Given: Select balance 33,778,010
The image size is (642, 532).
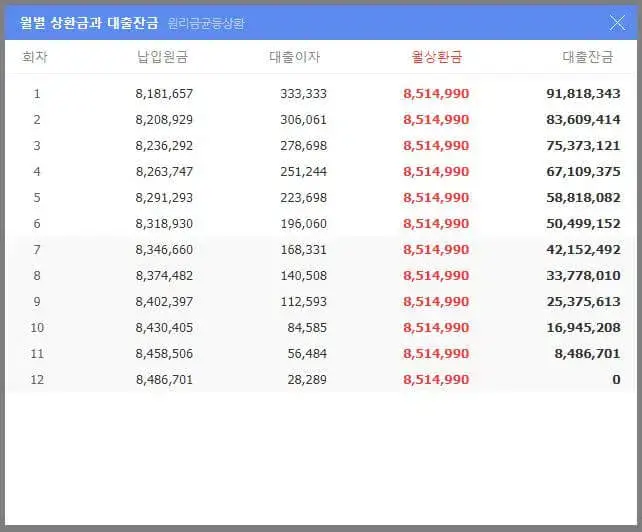Looking at the screenshot, I should 583,276.
